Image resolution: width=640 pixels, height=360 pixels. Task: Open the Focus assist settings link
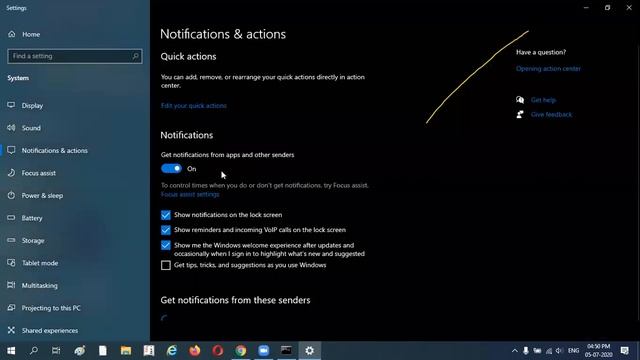190,194
